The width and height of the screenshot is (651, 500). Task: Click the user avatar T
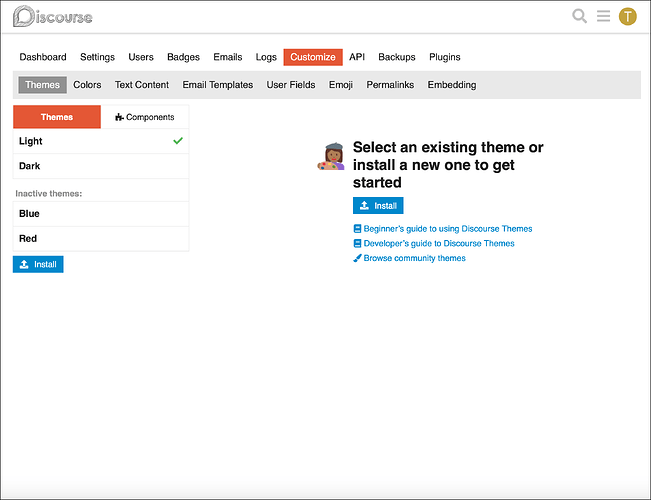[x=627, y=17]
